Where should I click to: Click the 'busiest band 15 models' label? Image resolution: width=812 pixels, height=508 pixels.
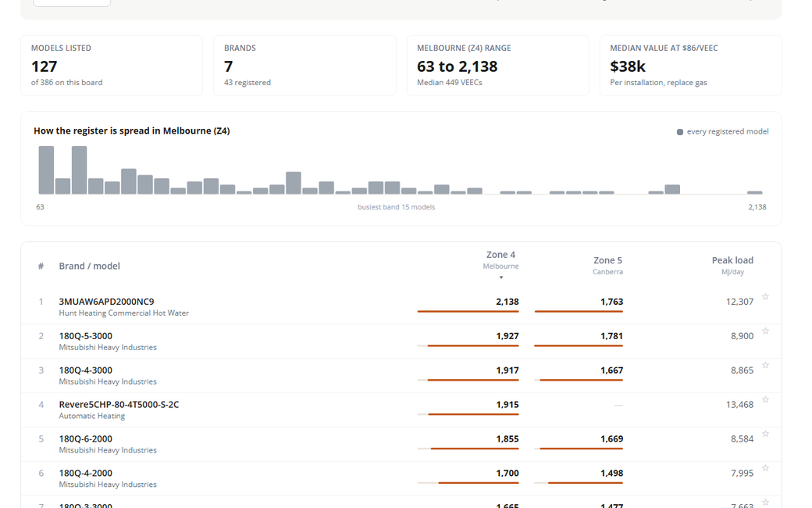(x=396, y=207)
